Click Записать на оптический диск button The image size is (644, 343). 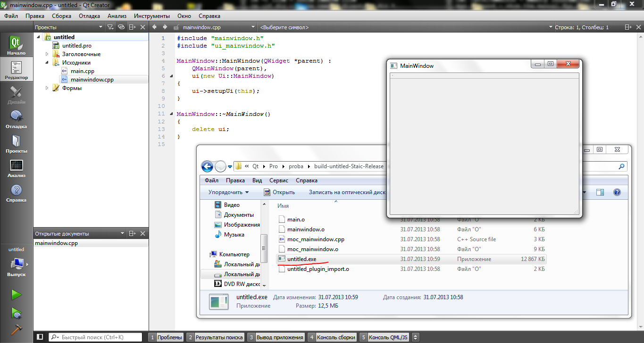(347, 192)
